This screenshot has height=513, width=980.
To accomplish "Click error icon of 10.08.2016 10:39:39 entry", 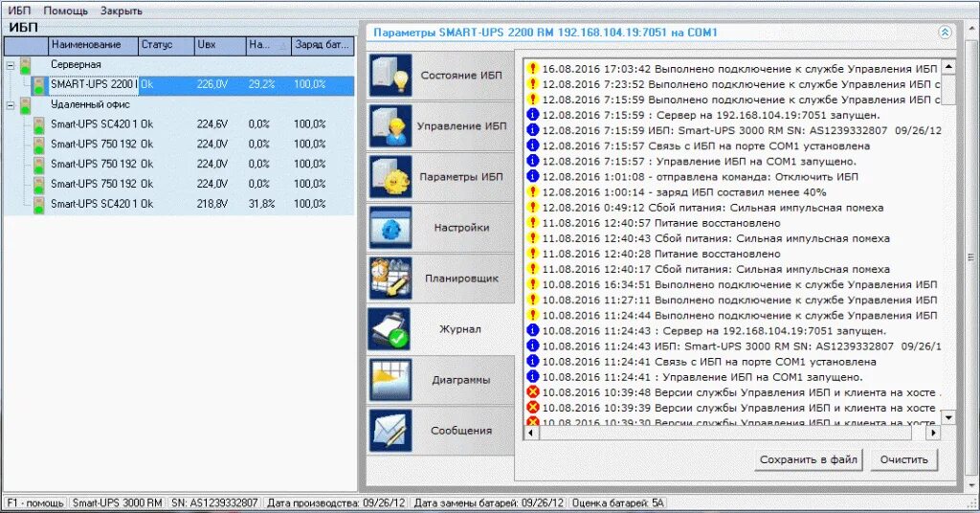I will (532, 408).
